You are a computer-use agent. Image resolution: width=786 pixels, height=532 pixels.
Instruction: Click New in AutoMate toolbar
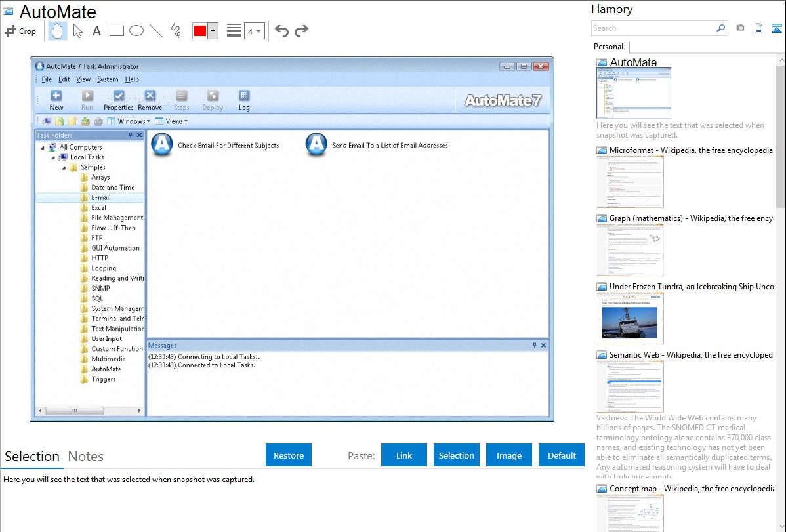coord(56,100)
